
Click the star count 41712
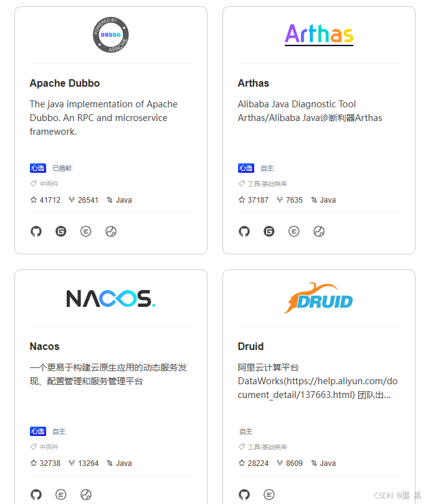coord(50,200)
